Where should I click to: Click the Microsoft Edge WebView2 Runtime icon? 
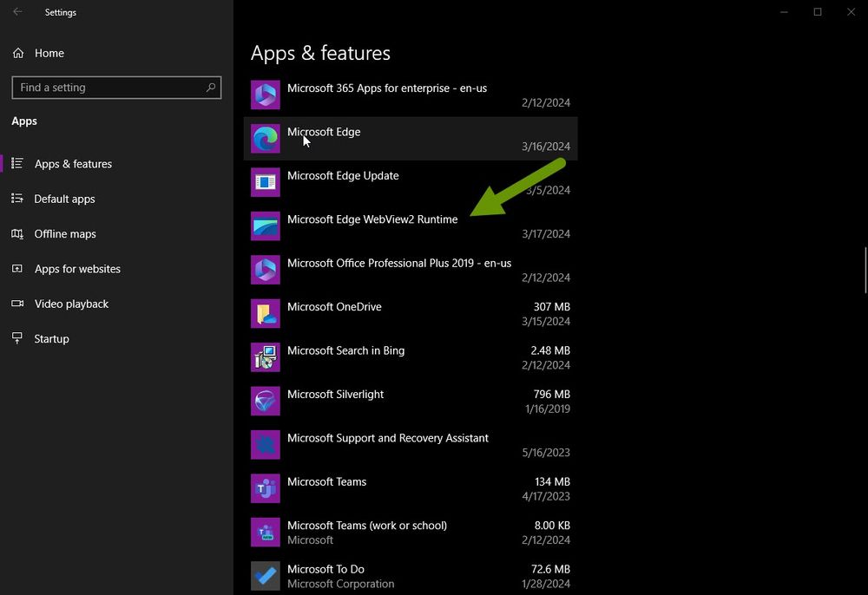point(265,226)
